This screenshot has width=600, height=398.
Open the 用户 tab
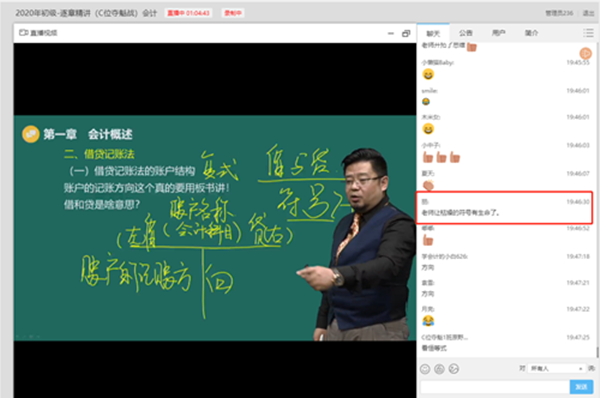coord(499,33)
